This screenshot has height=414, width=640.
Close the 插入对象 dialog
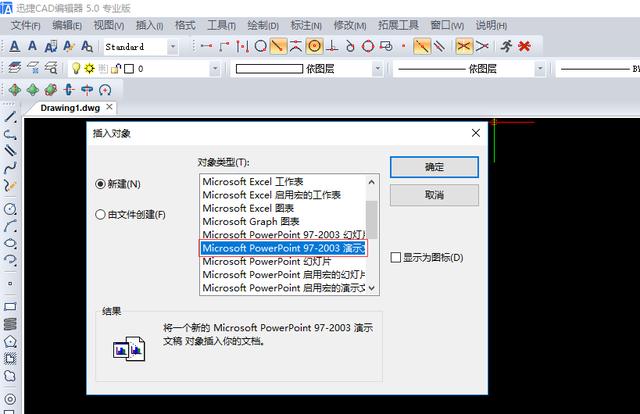(x=476, y=133)
